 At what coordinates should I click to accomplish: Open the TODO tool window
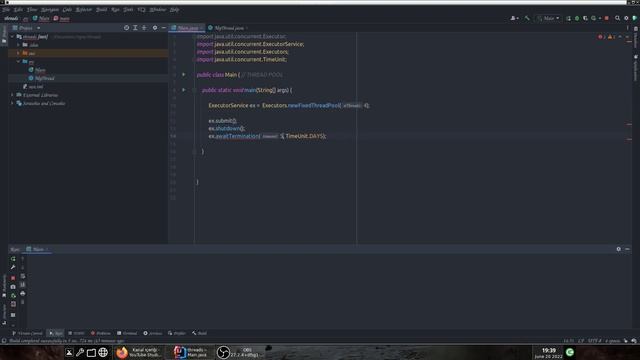[x=76, y=333]
